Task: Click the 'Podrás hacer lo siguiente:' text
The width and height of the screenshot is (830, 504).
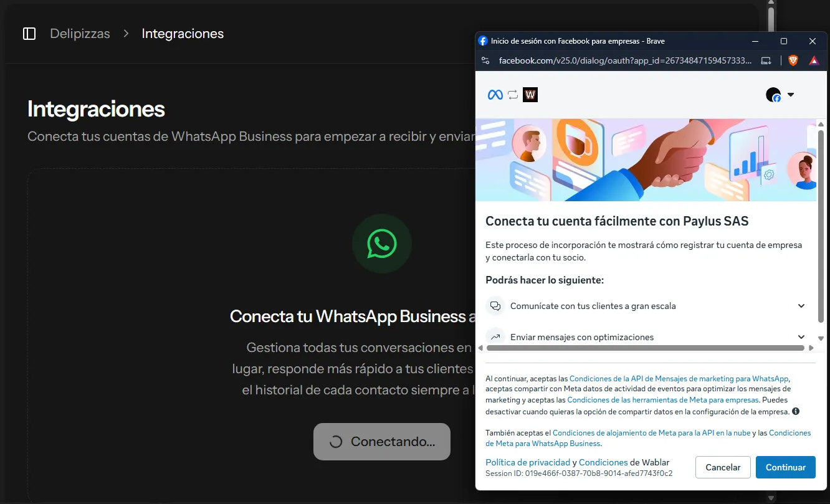Action: (x=545, y=280)
